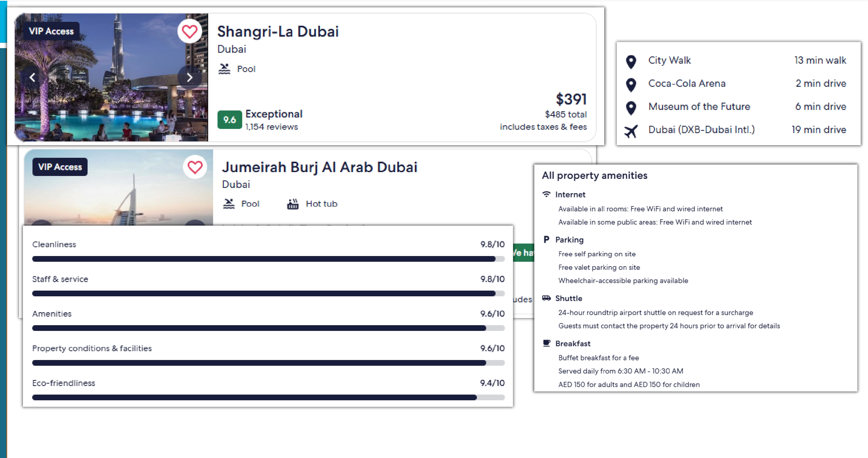
Task: Click the Breakfast cup icon in amenities
Action: (546, 343)
